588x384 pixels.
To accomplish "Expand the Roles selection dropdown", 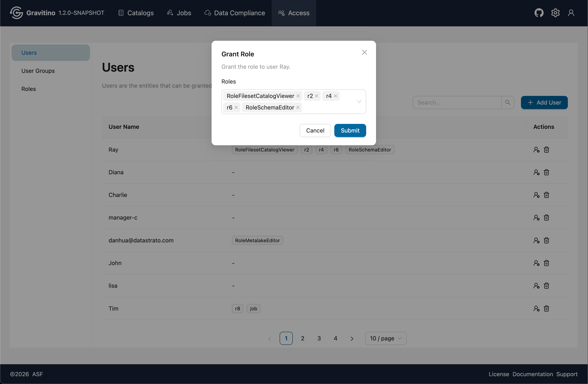I will pos(359,102).
